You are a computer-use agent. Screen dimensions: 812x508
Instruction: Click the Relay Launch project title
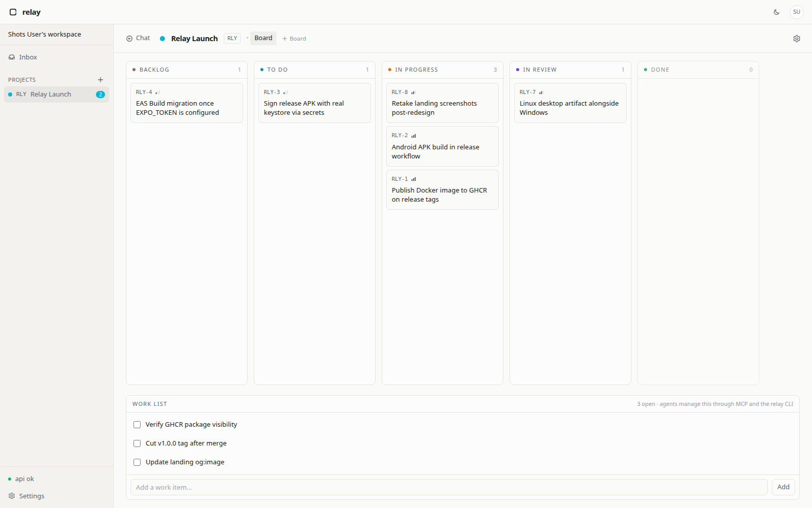tap(194, 39)
